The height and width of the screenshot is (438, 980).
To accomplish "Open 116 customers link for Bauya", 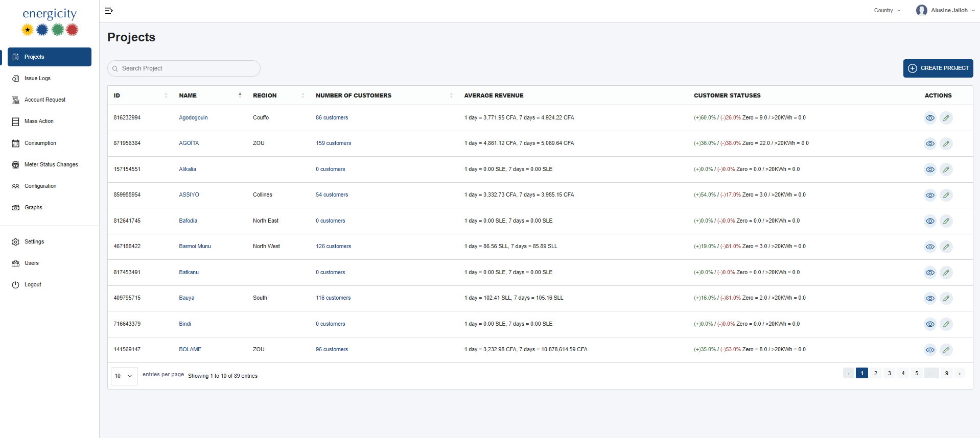I will click(x=333, y=298).
